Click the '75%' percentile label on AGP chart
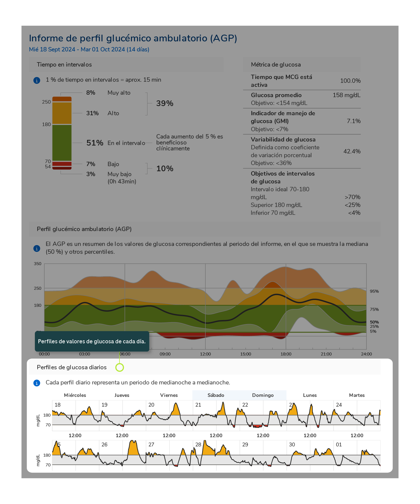 point(374,309)
